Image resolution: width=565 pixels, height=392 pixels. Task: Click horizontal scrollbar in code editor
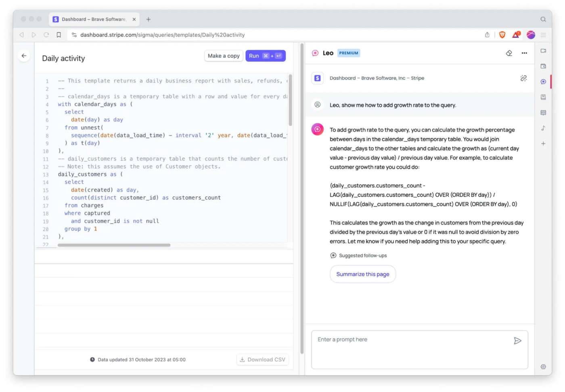[114, 245]
